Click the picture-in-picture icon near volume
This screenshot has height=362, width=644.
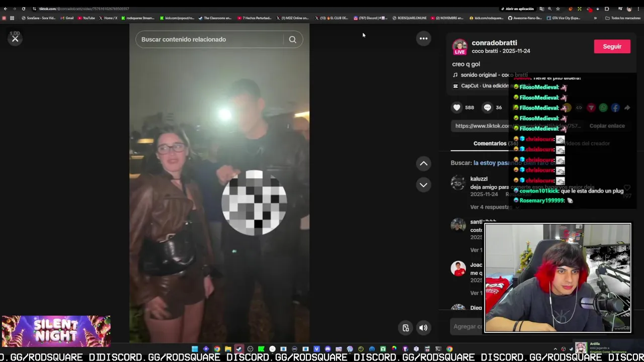[x=406, y=328]
